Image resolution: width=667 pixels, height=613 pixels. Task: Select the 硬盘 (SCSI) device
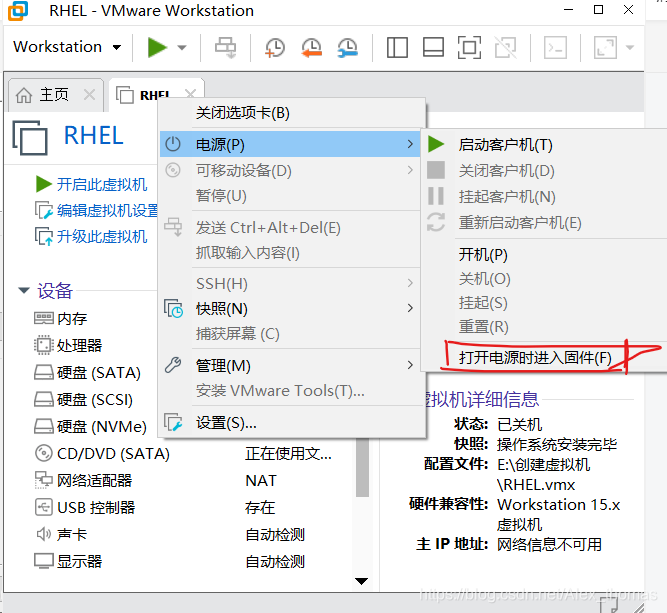click(83, 399)
